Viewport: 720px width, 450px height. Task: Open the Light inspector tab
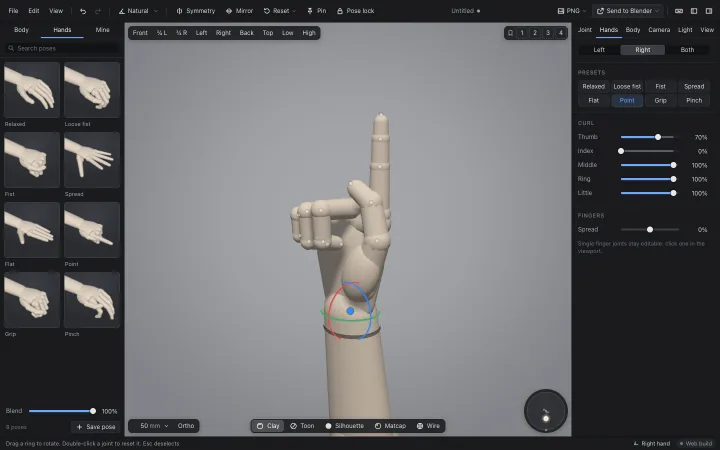point(685,30)
